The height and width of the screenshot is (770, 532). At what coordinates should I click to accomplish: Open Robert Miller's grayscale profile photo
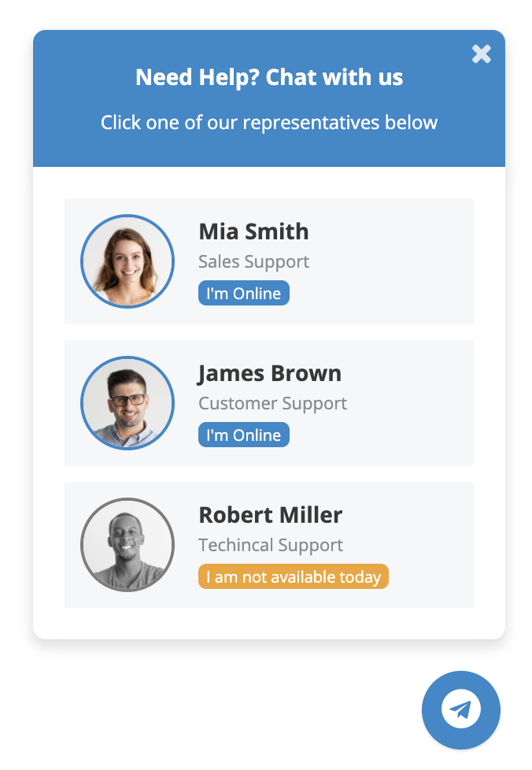click(x=127, y=545)
